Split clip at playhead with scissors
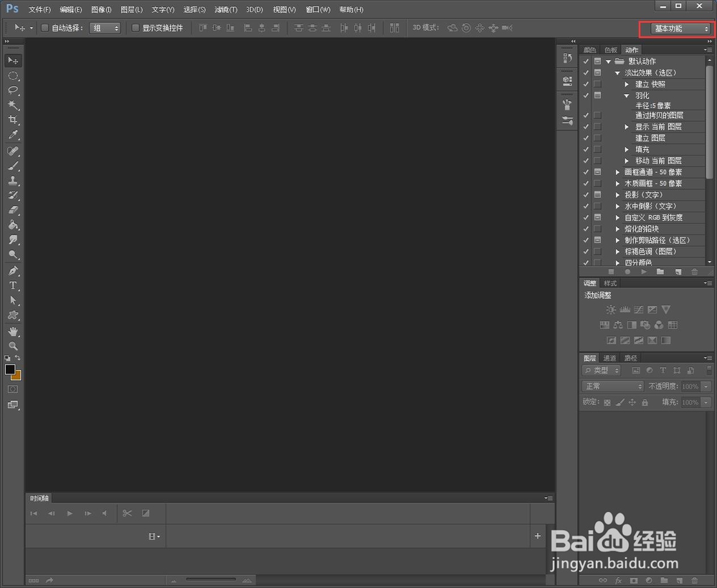 127,513
